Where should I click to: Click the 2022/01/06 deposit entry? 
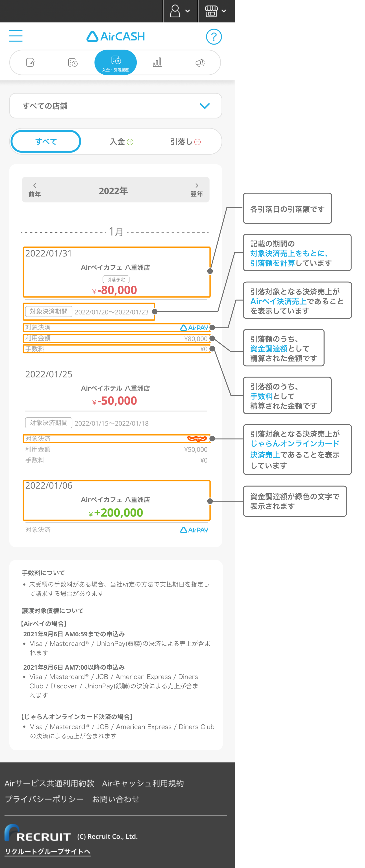(x=117, y=500)
